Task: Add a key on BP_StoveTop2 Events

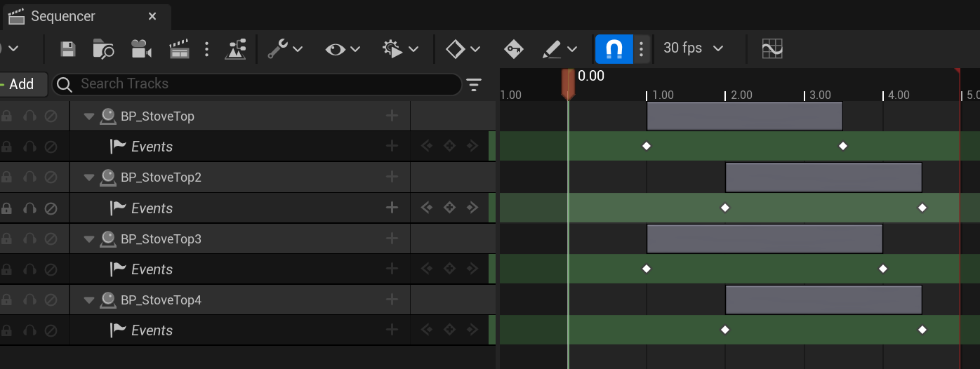Action: [450, 208]
